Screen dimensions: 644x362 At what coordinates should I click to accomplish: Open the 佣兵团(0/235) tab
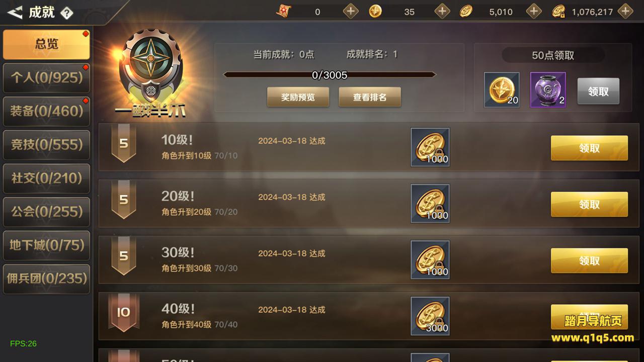[x=46, y=279]
